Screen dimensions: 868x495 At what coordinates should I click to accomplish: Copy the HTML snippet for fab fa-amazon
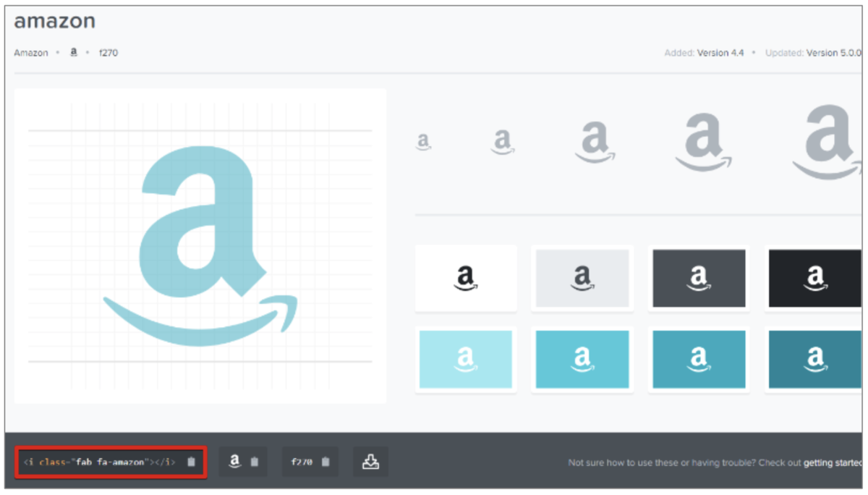click(111, 462)
